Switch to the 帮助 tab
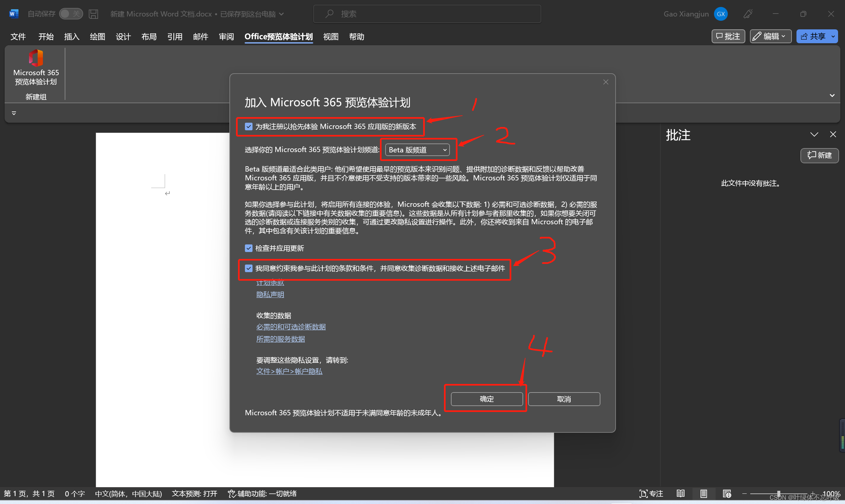Viewport: 845px width, 504px height. pos(357,36)
